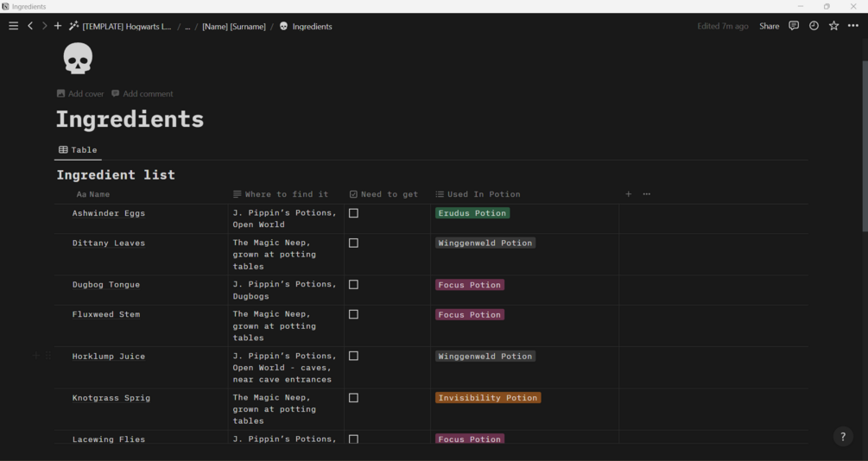
Task: Check Need to get for Knotgrass Sprig
Action: 354,398
